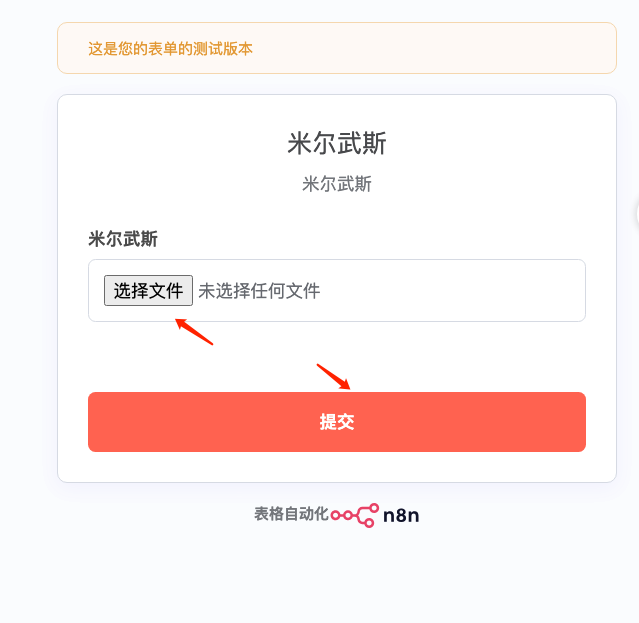The image size is (639, 623).
Task: Open the 表格自动化 link
Action: coord(291,514)
